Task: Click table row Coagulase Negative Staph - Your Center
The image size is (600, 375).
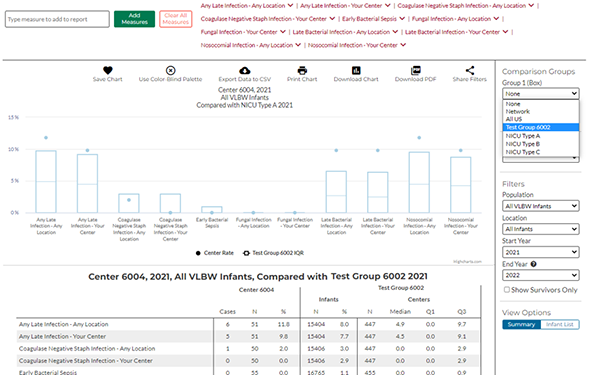Action: [248, 360]
